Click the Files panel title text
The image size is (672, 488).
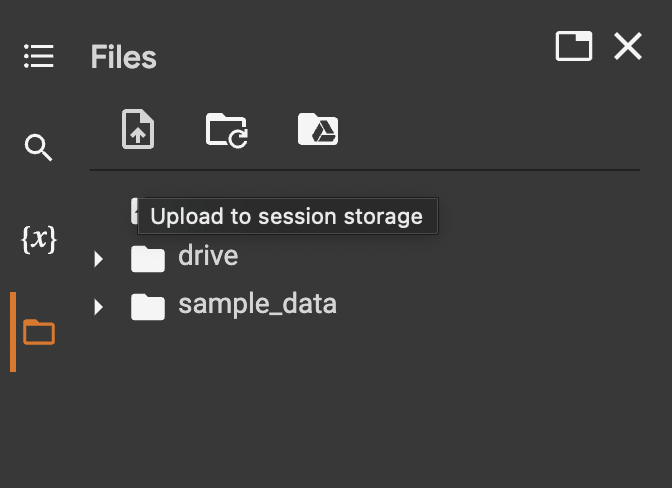[x=123, y=57]
